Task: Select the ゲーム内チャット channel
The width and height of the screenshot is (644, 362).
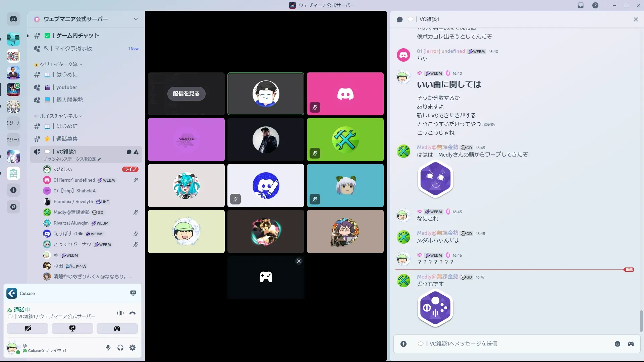Action: [x=77, y=36]
